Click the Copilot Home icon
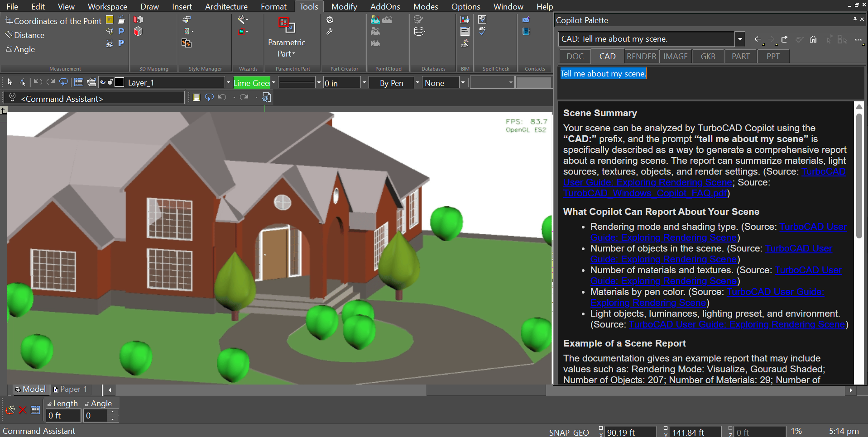This screenshot has height=437, width=868. pos(813,39)
